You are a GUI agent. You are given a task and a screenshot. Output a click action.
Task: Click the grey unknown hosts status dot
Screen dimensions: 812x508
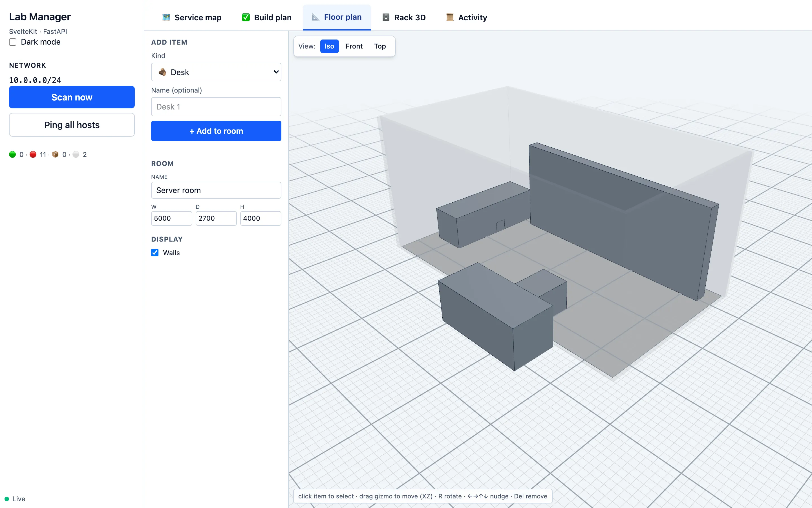click(x=76, y=155)
